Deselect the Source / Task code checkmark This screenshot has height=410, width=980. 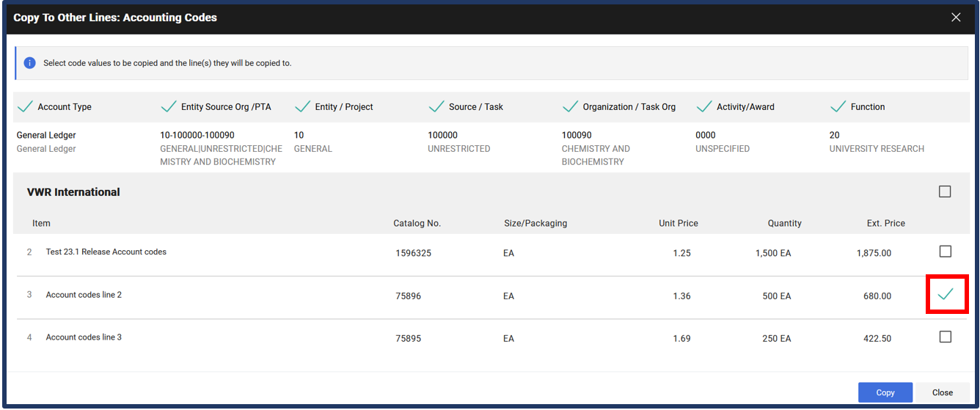(x=436, y=107)
